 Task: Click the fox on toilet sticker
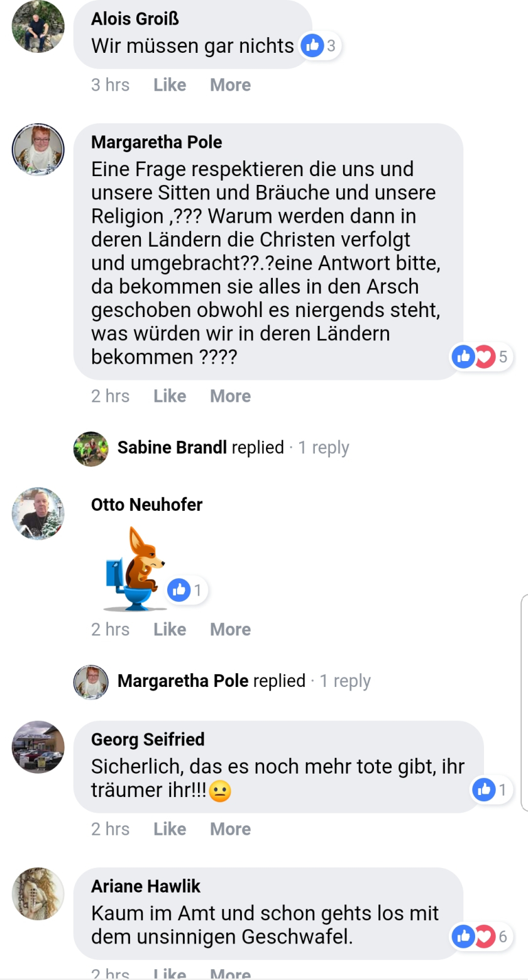(x=135, y=569)
